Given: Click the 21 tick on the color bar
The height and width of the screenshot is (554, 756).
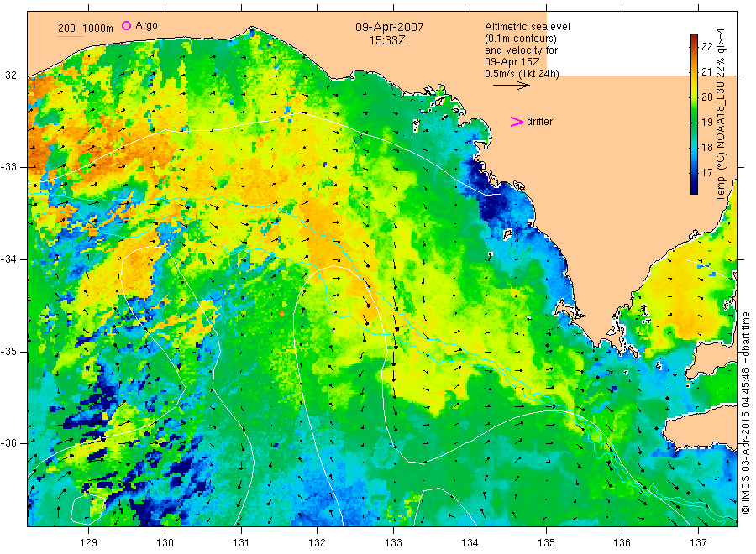Looking at the screenshot, I should pos(706,72).
